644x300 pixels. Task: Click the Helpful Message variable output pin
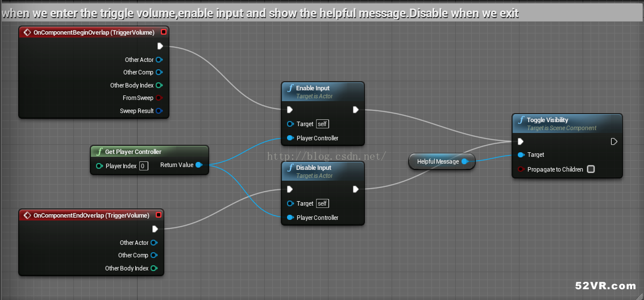click(x=464, y=161)
